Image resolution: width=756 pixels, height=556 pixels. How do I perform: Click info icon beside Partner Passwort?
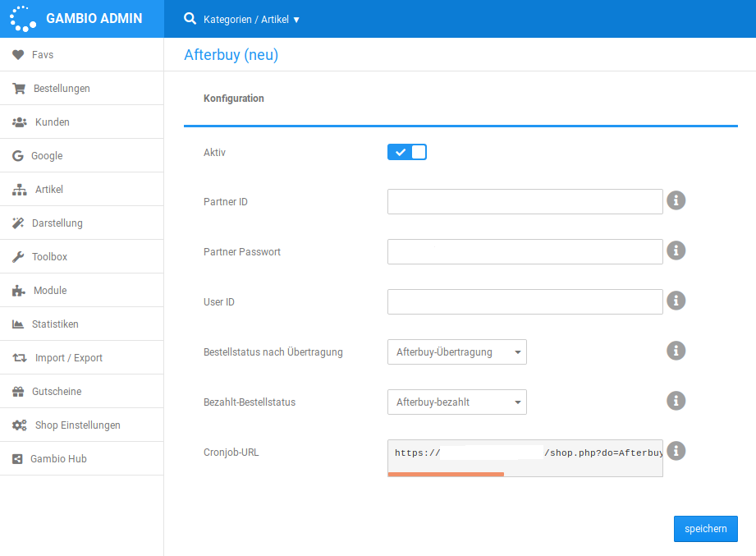[x=676, y=250]
